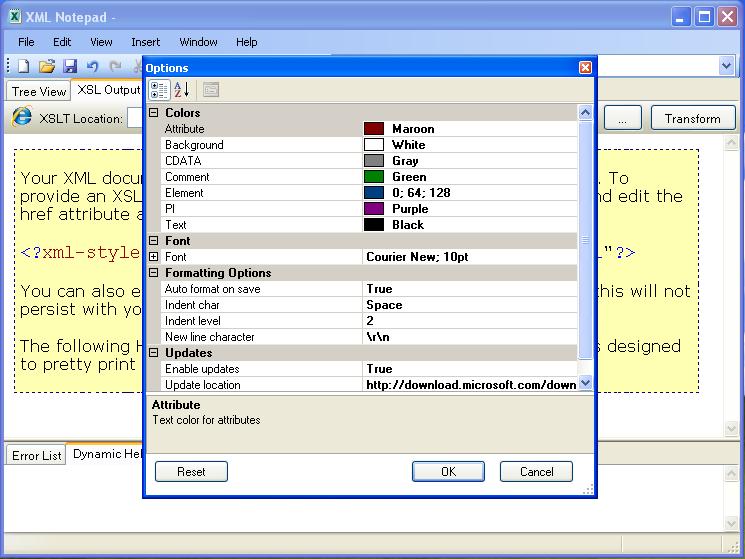Screen dimensions: 745x559
Task: Expand the Font property plus node
Action: [x=153, y=256]
